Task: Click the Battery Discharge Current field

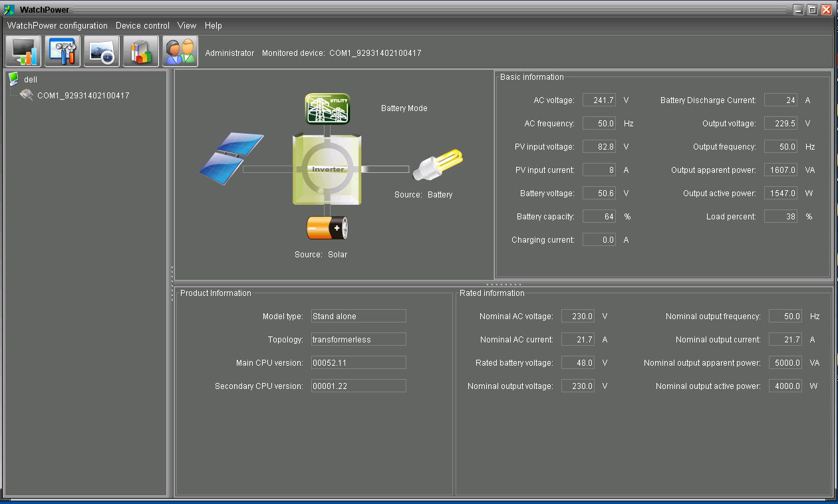Action: 781,100
